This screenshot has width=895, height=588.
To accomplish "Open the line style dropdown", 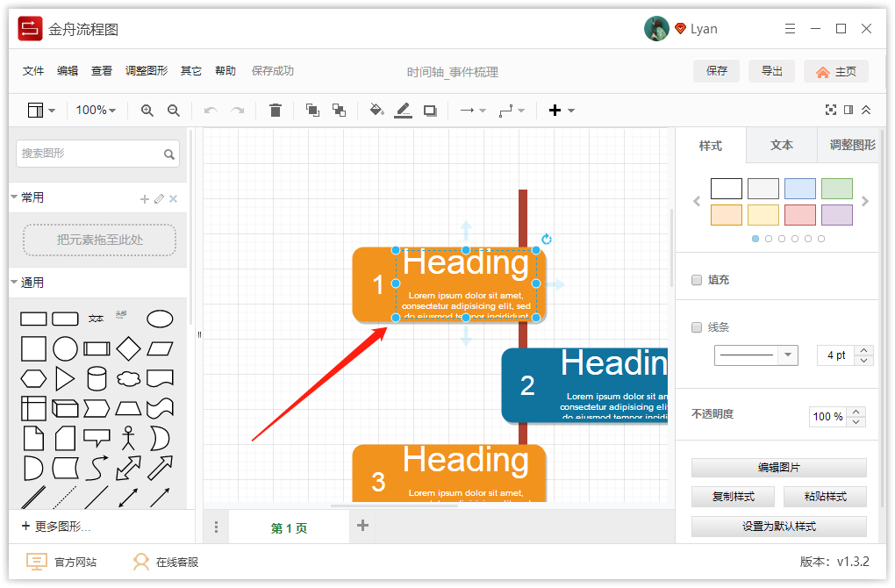I will [x=755, y=355].
